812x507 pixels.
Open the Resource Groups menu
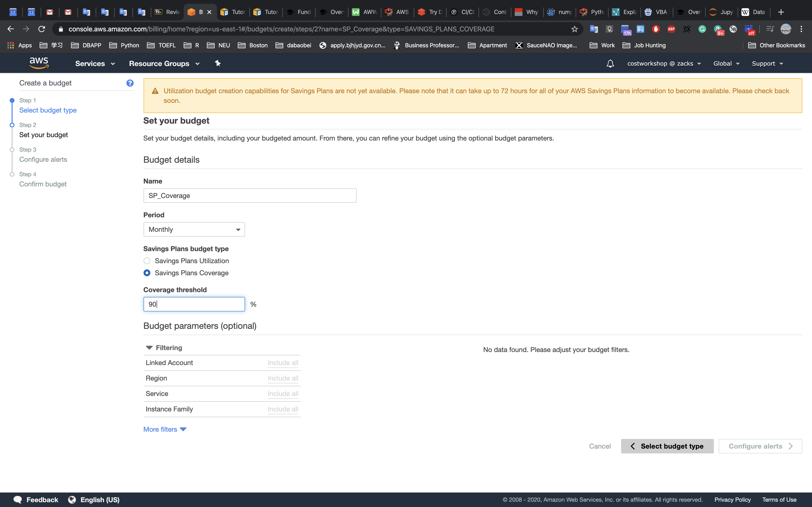[x=164, y=63]
